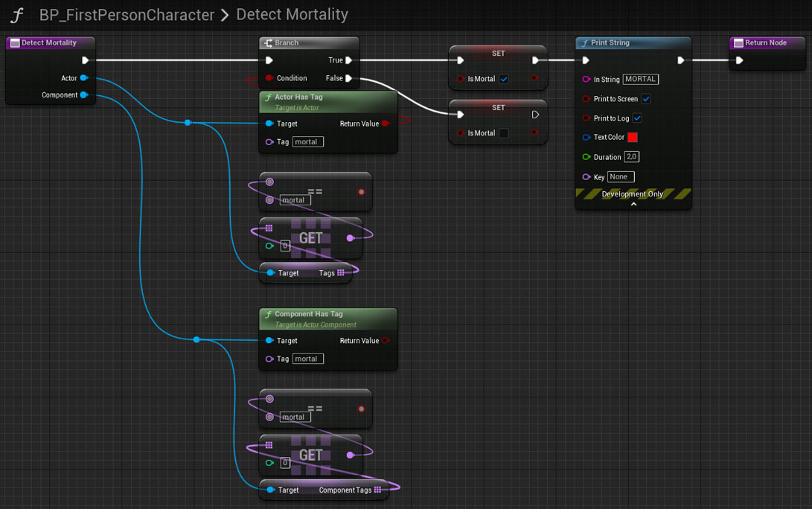Edit the Actor Has Tag 'mortal' tag field
The height and width of the screenshot is (509, 812).
click(308, 142)
